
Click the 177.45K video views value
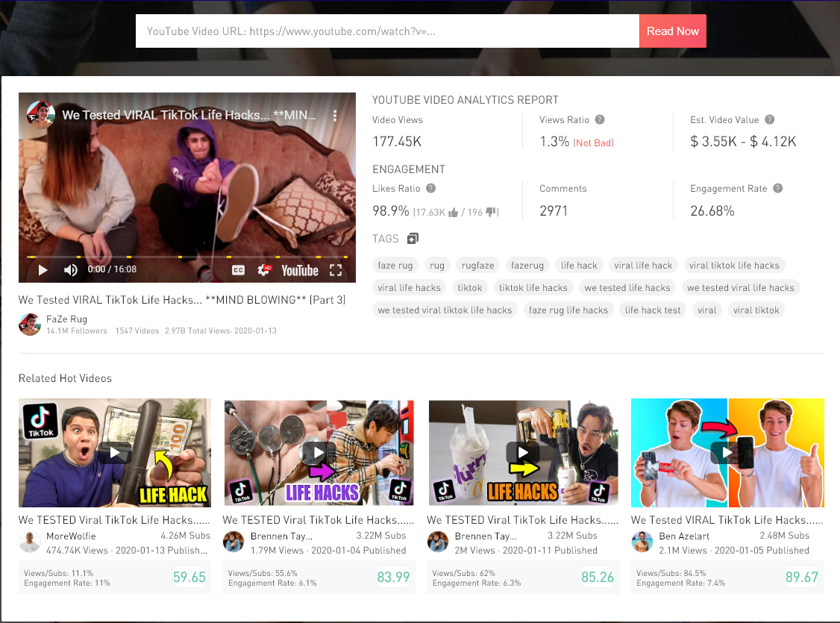click(397, 142)
